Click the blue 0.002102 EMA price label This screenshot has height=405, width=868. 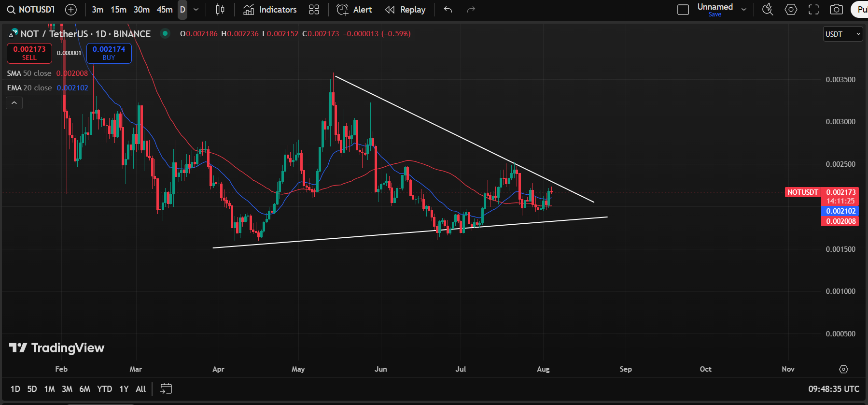click(840, 211)
